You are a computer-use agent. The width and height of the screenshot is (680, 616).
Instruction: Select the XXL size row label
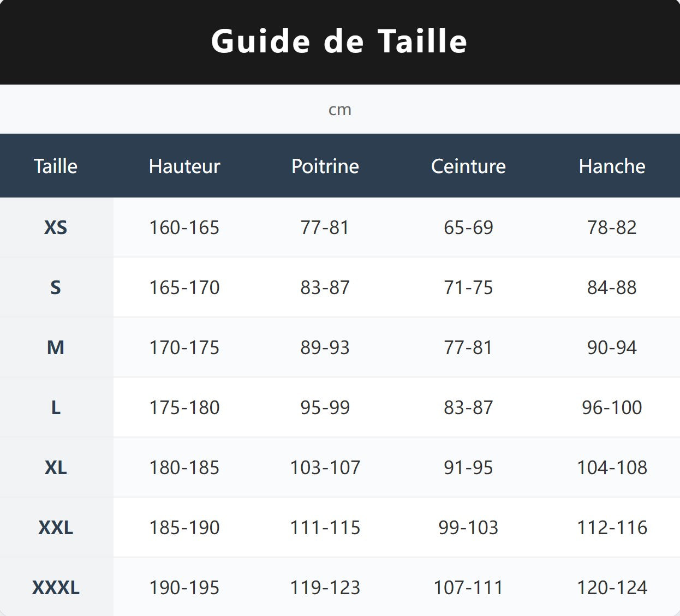56,528
